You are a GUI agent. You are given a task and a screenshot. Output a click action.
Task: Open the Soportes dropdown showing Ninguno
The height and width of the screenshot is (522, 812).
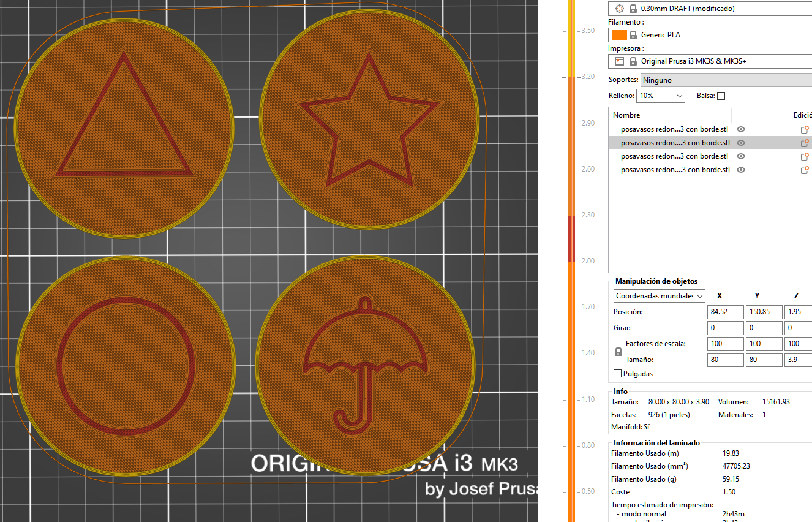pyautogui.click(x=726, y=80)
